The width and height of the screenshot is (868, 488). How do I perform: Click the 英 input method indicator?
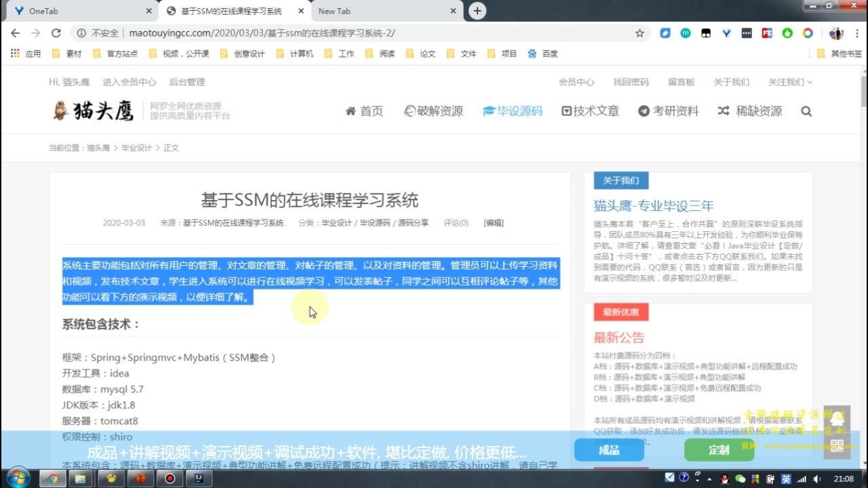(x=786, y=479)
